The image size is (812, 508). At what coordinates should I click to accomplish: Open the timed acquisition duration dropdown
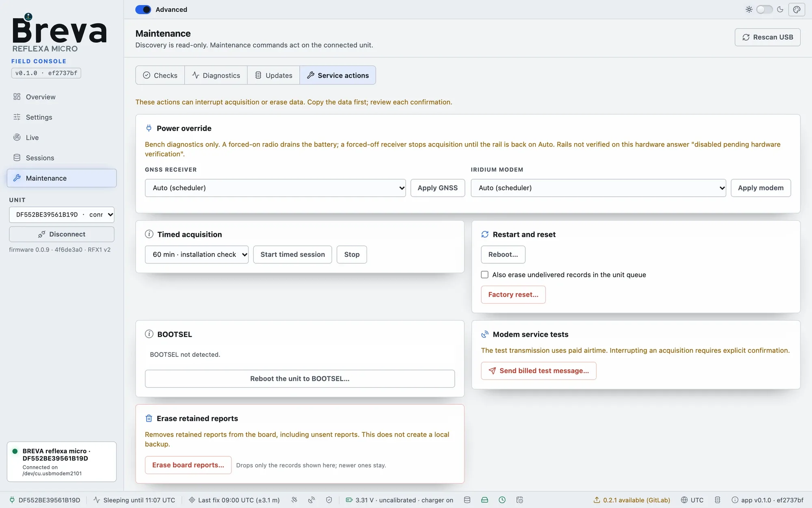pyautogui.click(x=197, y=254)
